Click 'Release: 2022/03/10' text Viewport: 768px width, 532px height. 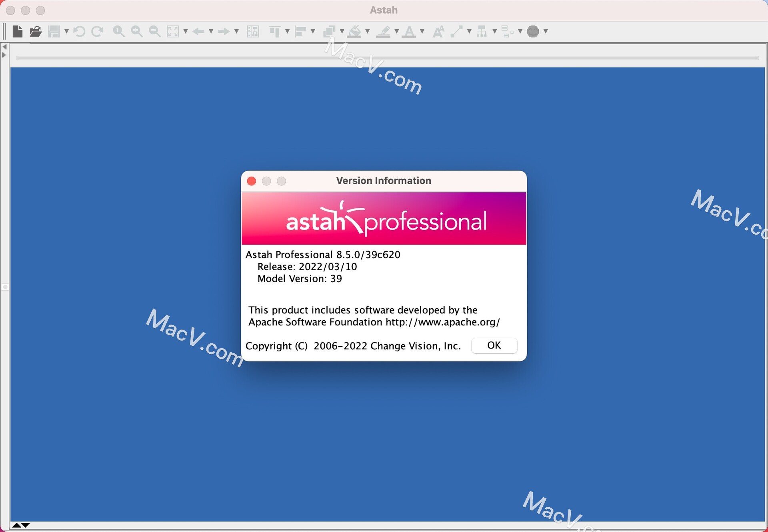[x=307, y=267]
